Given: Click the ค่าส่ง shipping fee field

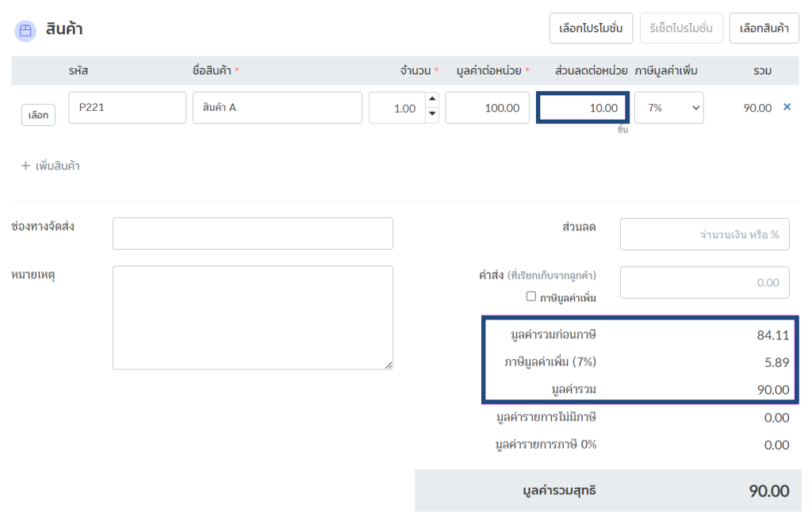Looking at the screenshot, I should (705, 282).
